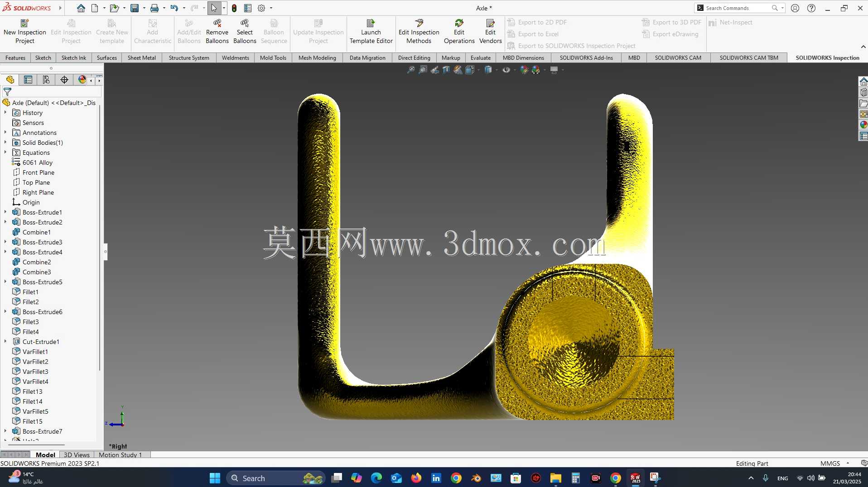Click the tree filter funnel icon
This screenshot has width=868, height=487.
point(7,91)
